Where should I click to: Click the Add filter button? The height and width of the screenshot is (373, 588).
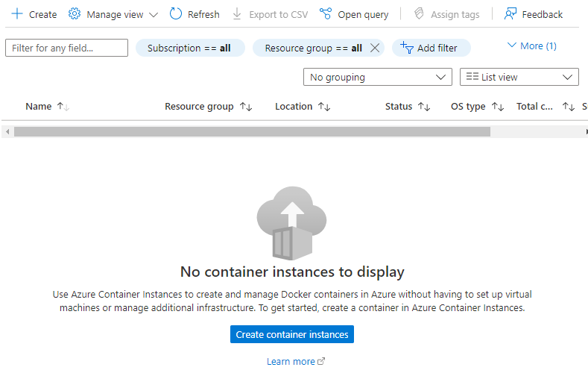[431, 48]
